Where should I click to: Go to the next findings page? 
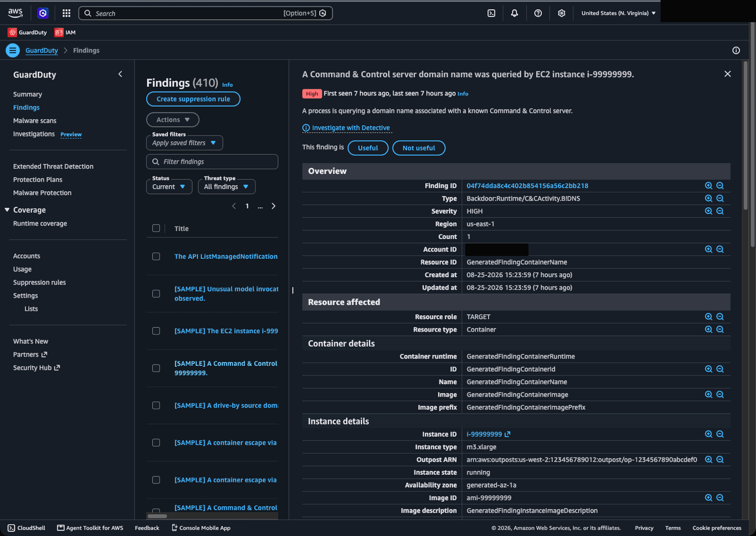(x=273, y=206)
